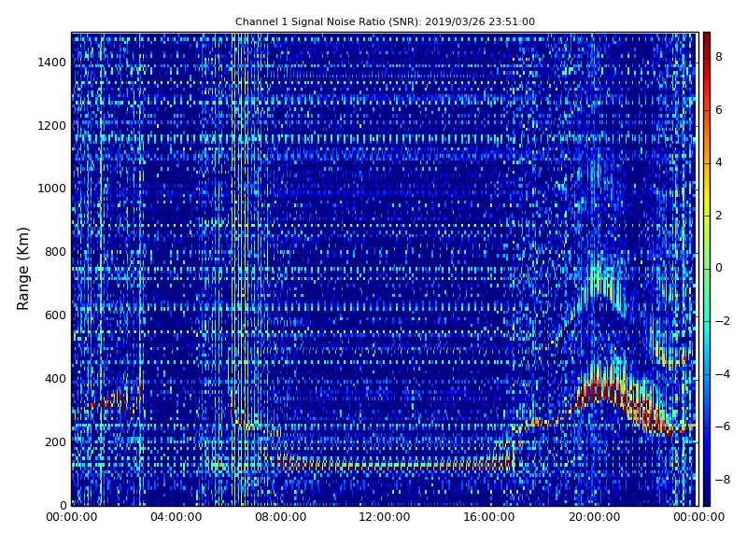This screenshot has width=747, height=560.
Task: Click the colorbar label −6
Action: (x=723, y=427)
